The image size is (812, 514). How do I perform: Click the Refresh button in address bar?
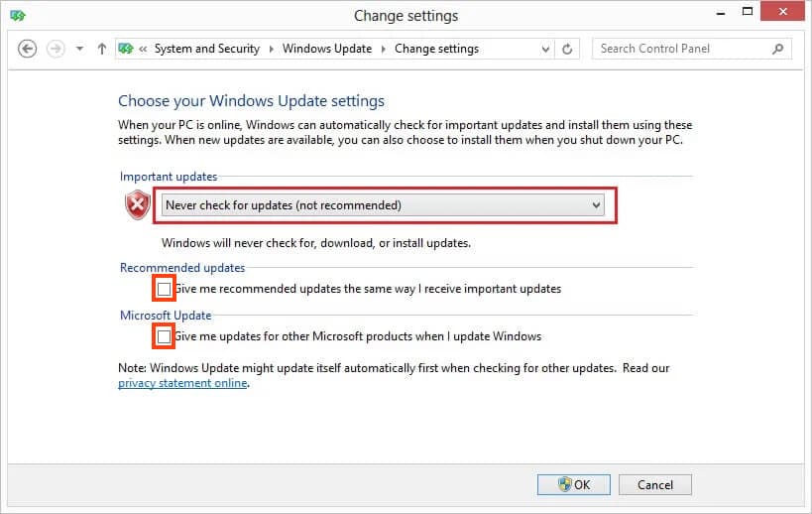click(567, 49)
